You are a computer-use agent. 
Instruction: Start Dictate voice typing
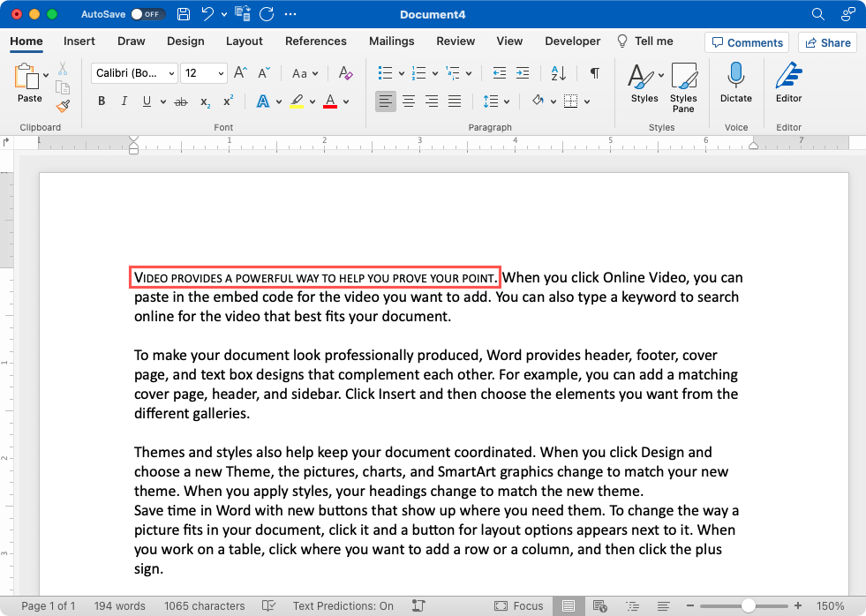click(x=735, y=84)
